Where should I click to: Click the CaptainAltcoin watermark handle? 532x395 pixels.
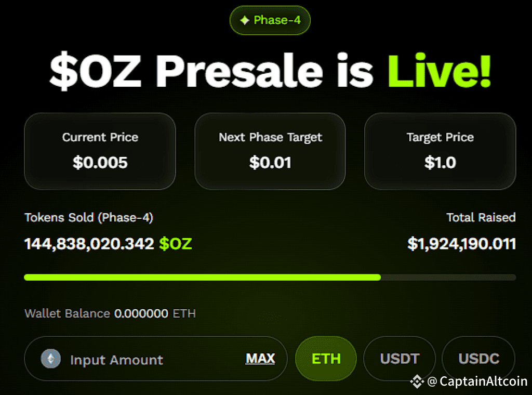click(477, 381)
